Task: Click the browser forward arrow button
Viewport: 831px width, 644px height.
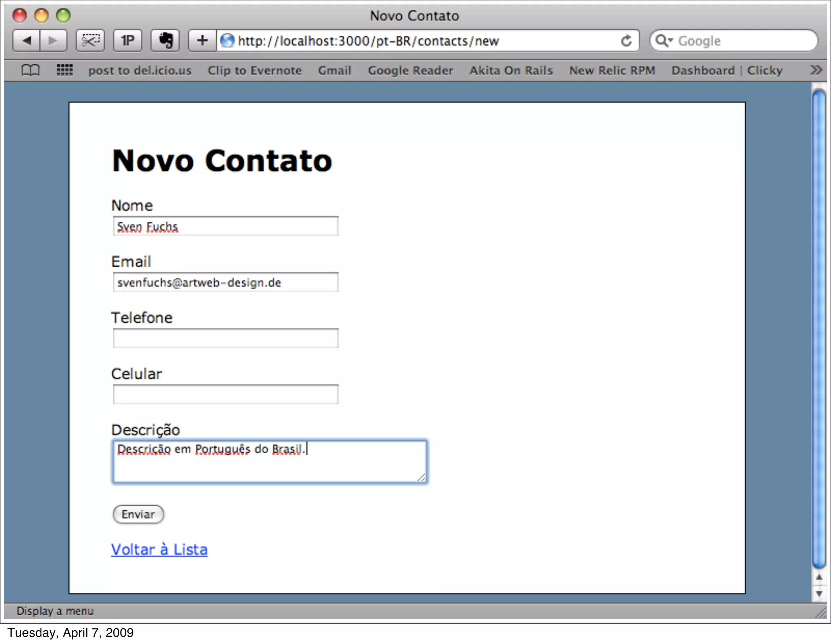Action: pyautogui.click(x=53, y=41)
